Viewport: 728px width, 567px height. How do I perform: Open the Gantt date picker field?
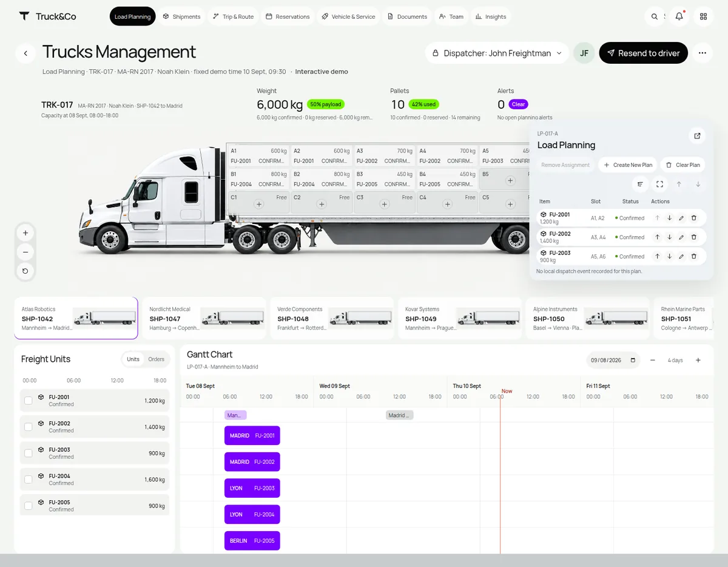613,360
